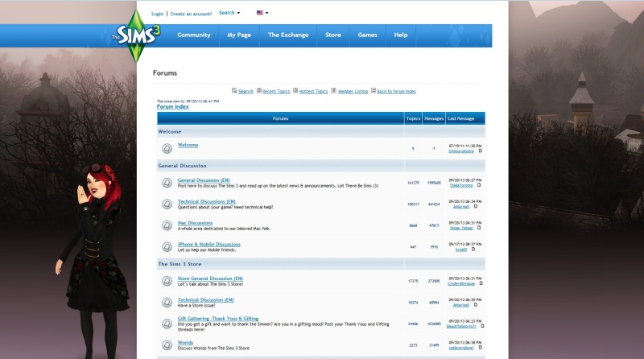The image size is (644, 359).
Task: Click the forum icon beside Mac Discussions
Action: [x=167, y=225]
